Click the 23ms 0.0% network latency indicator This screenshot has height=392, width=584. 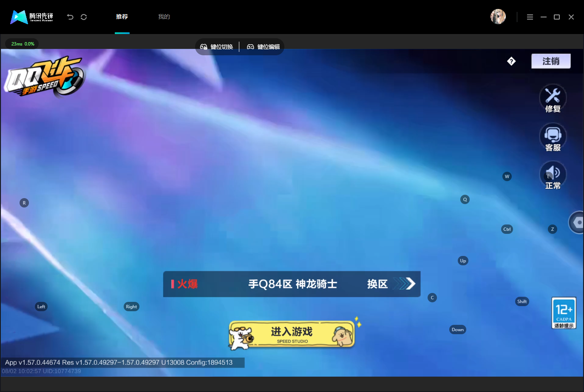coord(23,44)
